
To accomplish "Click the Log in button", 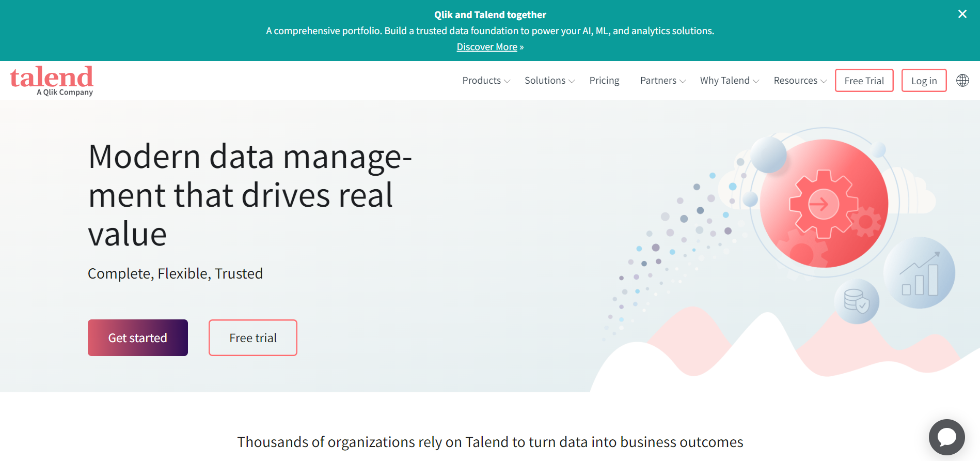I will [x=924, y=81].
